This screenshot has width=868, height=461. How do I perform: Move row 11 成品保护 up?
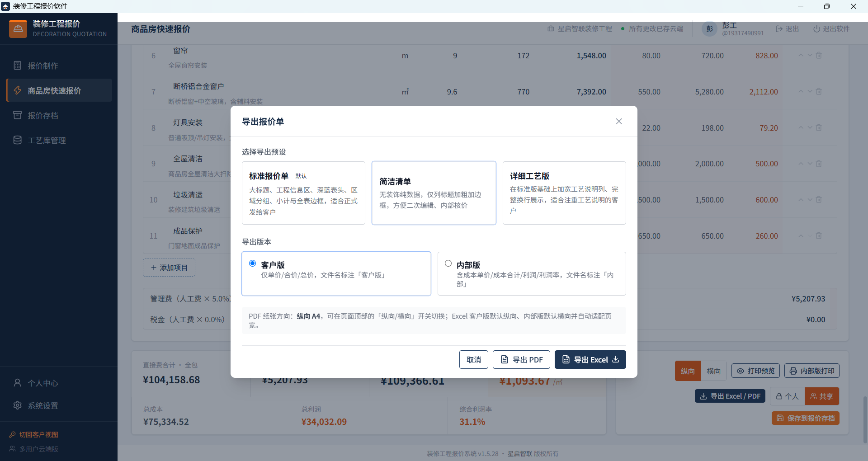tap(801, 235)
